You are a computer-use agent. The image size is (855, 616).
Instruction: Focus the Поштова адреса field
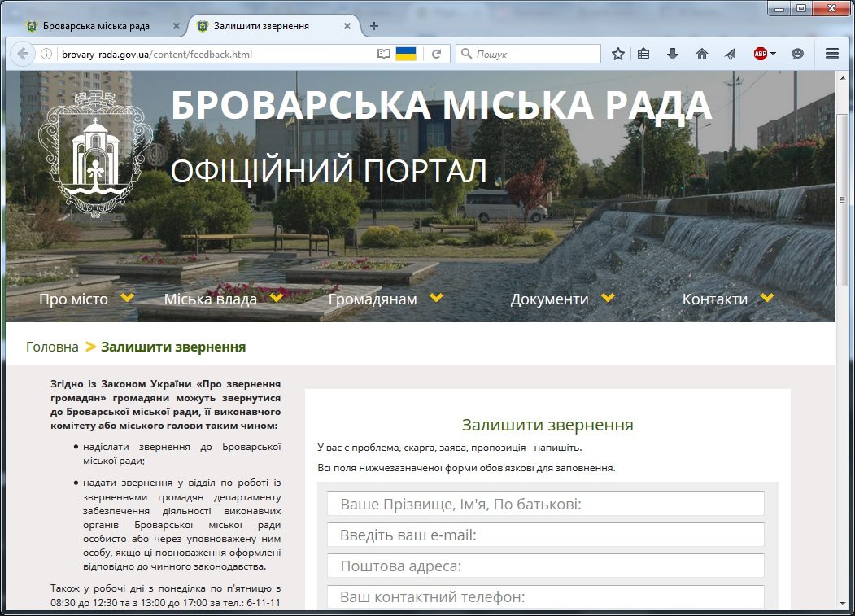click(x=546, y=566)
